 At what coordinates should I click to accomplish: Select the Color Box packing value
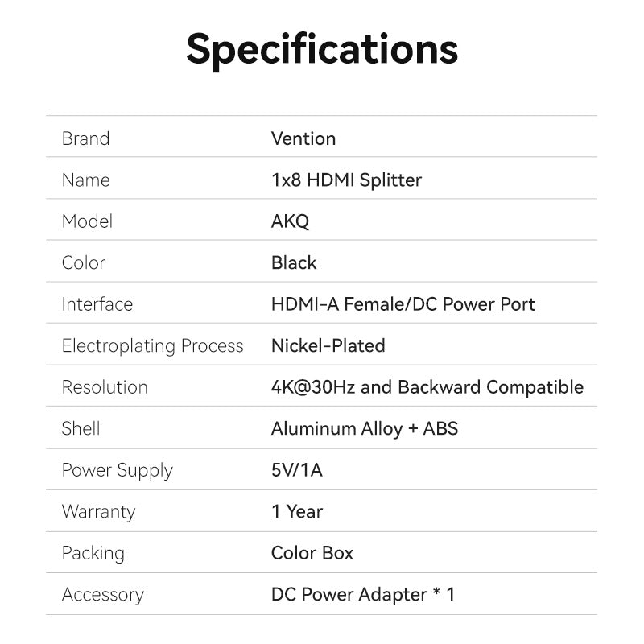click(x=312, y=553)
